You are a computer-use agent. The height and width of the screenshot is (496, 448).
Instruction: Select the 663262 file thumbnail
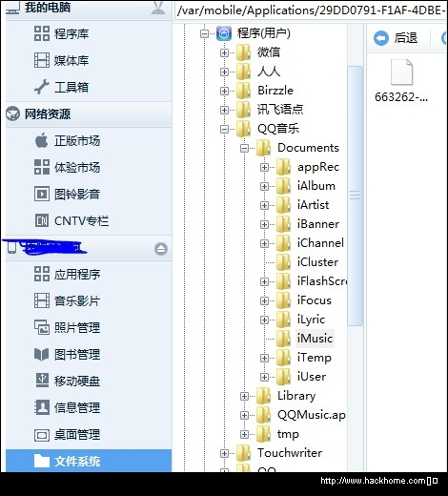click(401, 80)
